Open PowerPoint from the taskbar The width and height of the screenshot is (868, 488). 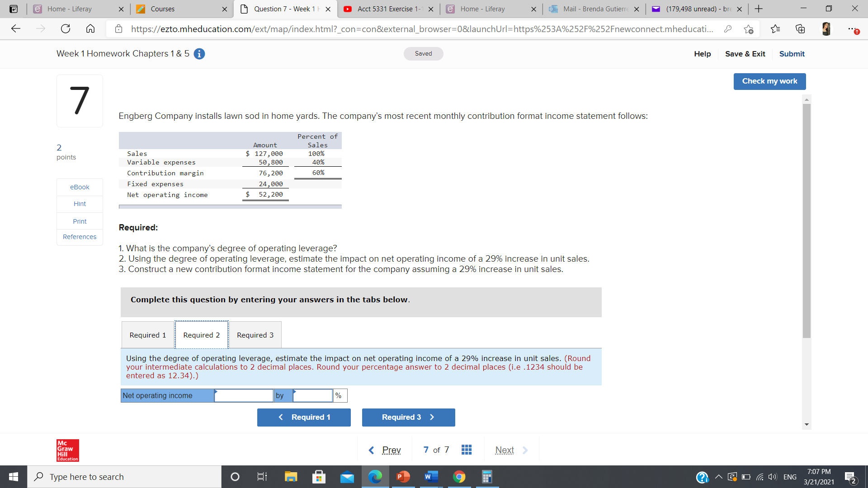(402, 476)
